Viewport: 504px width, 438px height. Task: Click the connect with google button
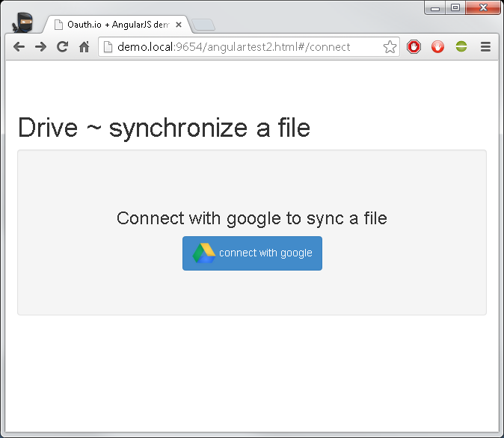coord(252,253)
